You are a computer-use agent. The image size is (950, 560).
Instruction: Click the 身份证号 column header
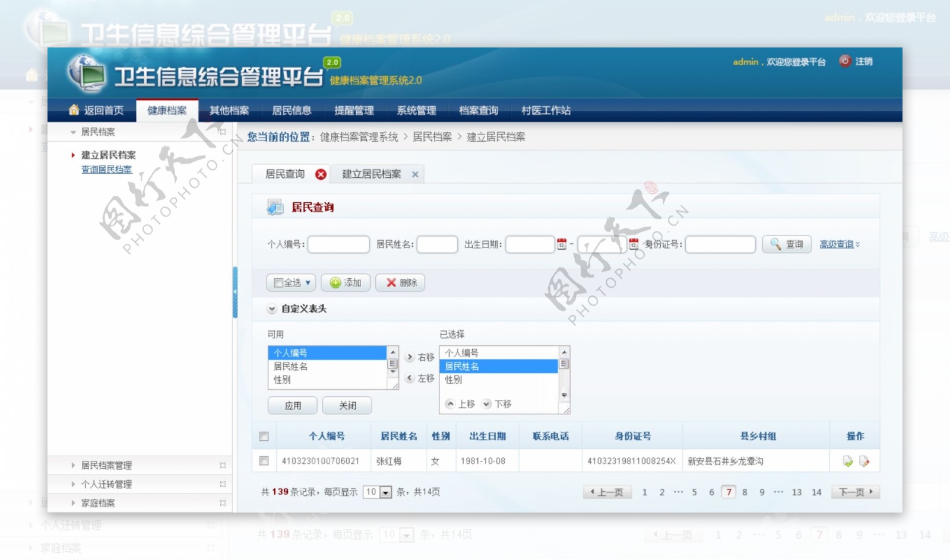tap(632, 437)
